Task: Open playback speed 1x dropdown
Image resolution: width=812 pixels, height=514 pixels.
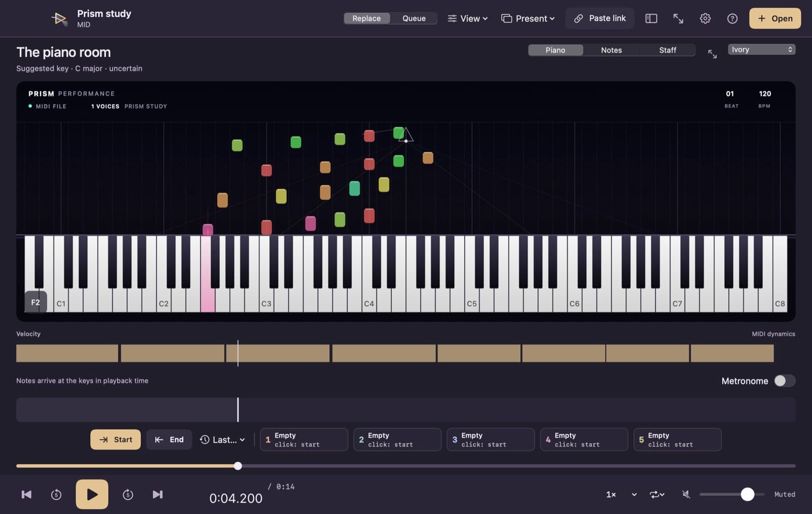Action: (621, 494)
